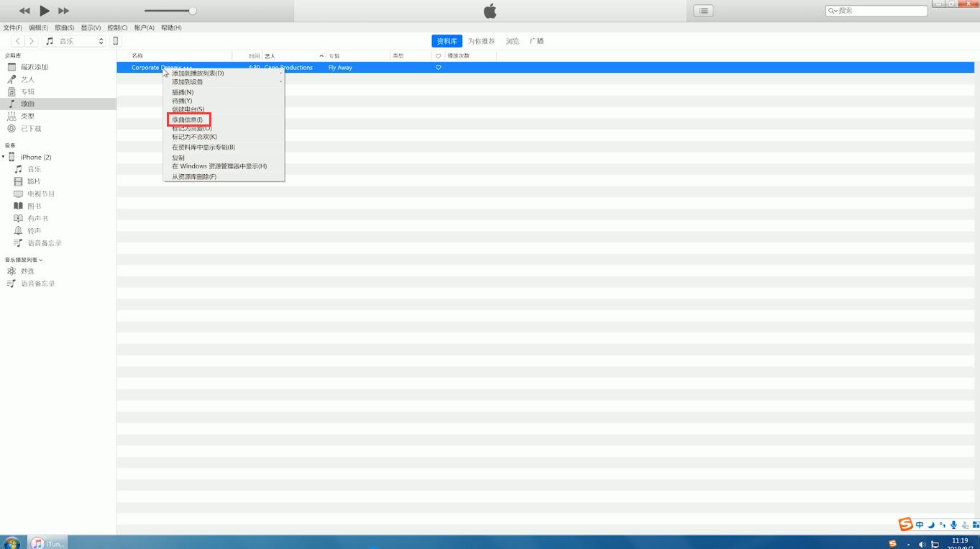Screen dimensions: 980x549
Task: Switch to the 浏览 tab
Action: click(x=512, y=41)
